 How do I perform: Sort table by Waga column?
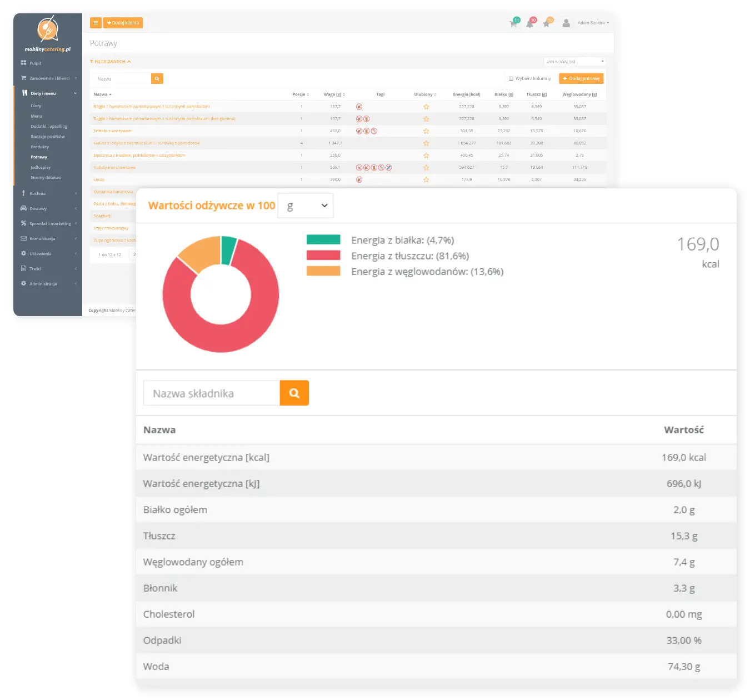point(334,94)
